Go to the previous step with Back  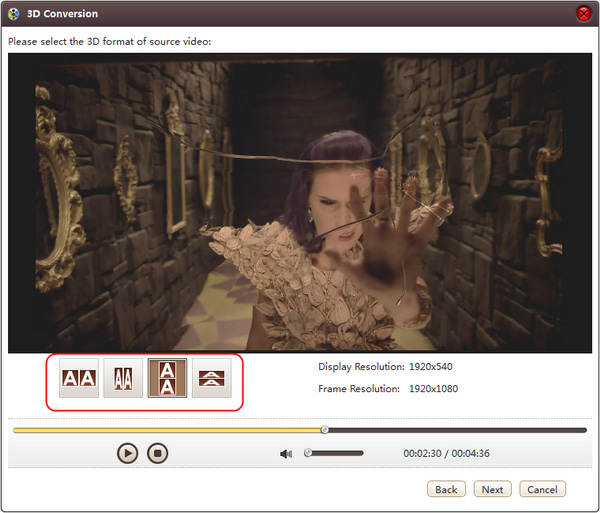click(446, 489)
